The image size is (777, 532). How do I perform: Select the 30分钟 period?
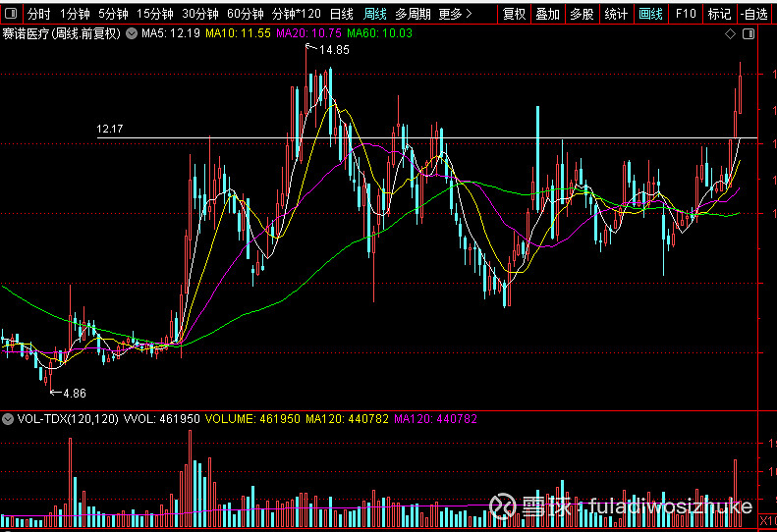[x=200, y=14]
